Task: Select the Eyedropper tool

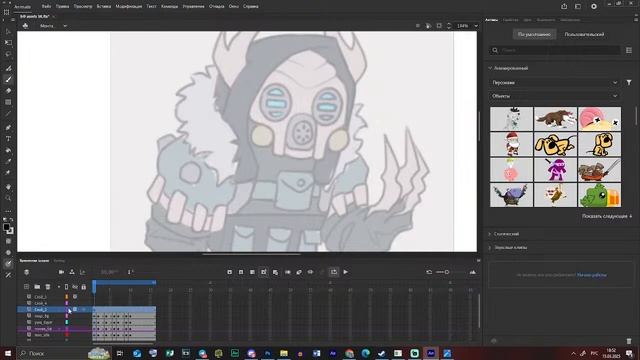Action: (8, 162)
